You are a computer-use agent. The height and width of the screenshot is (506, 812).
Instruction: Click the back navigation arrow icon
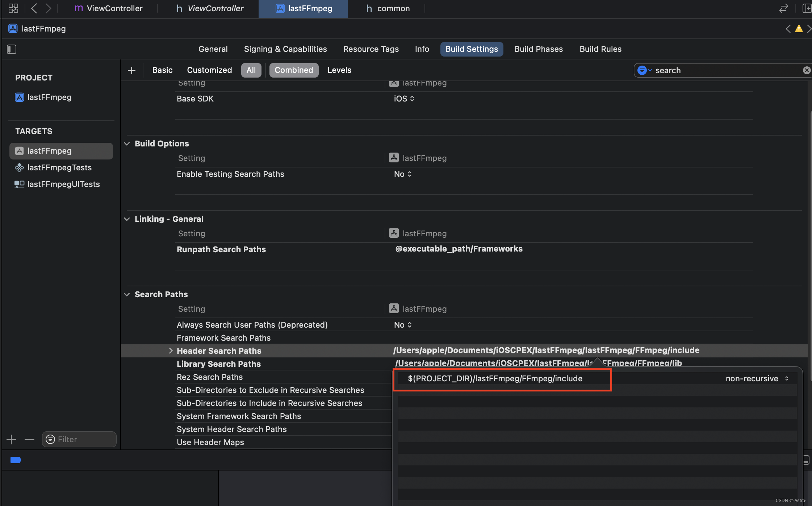point(34,8)
